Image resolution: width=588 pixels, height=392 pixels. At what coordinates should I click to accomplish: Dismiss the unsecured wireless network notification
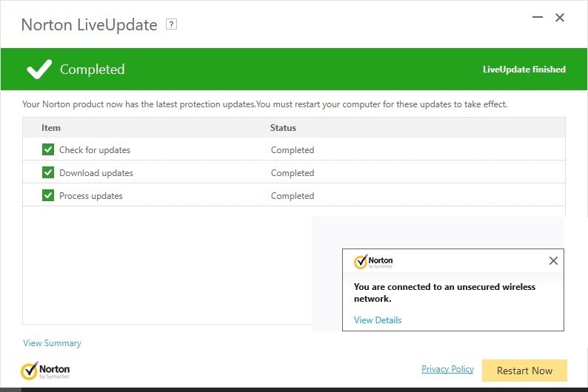coord(553,260)
